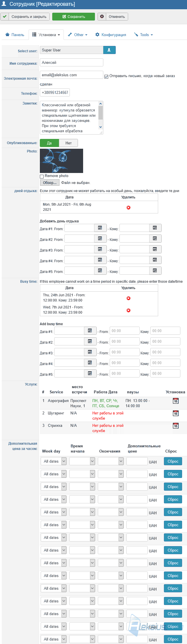
Task: Open the first All dates weekday dropdown
Action: tap(54, 461)
